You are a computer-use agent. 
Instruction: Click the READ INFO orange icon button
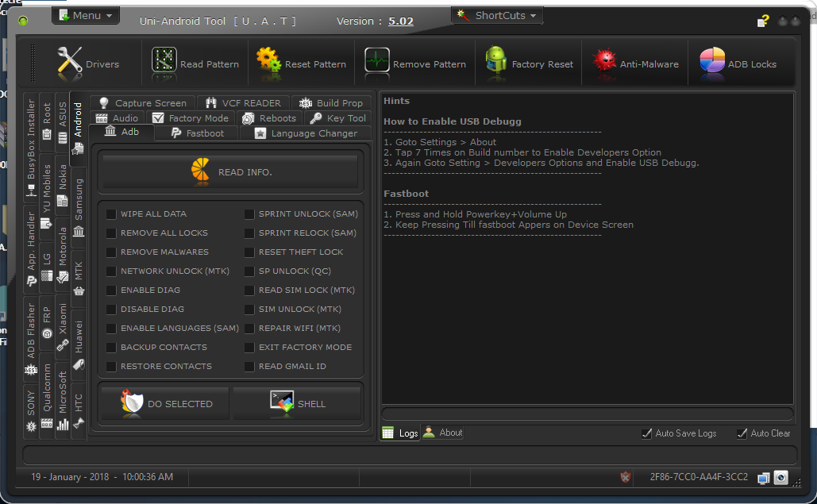[x=229, y=171]
